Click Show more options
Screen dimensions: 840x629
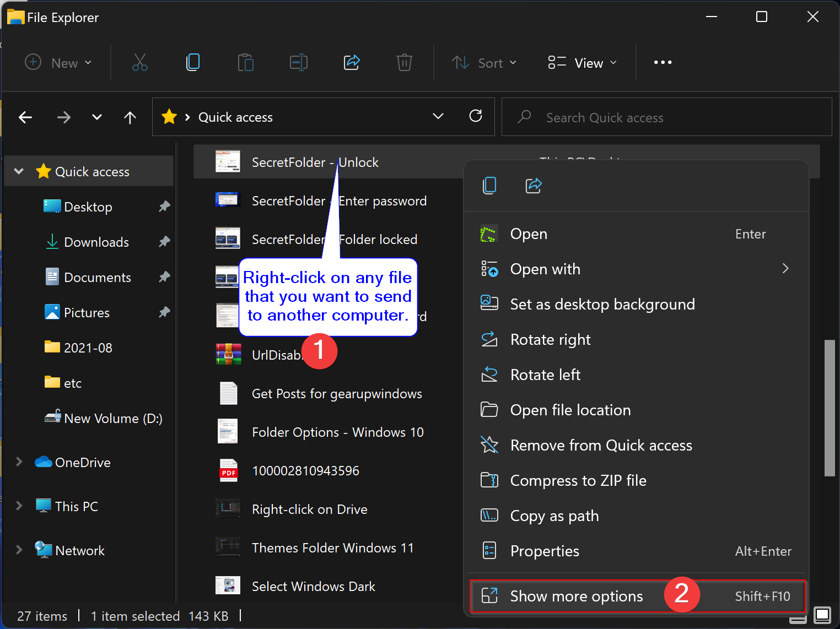[637, 596]
